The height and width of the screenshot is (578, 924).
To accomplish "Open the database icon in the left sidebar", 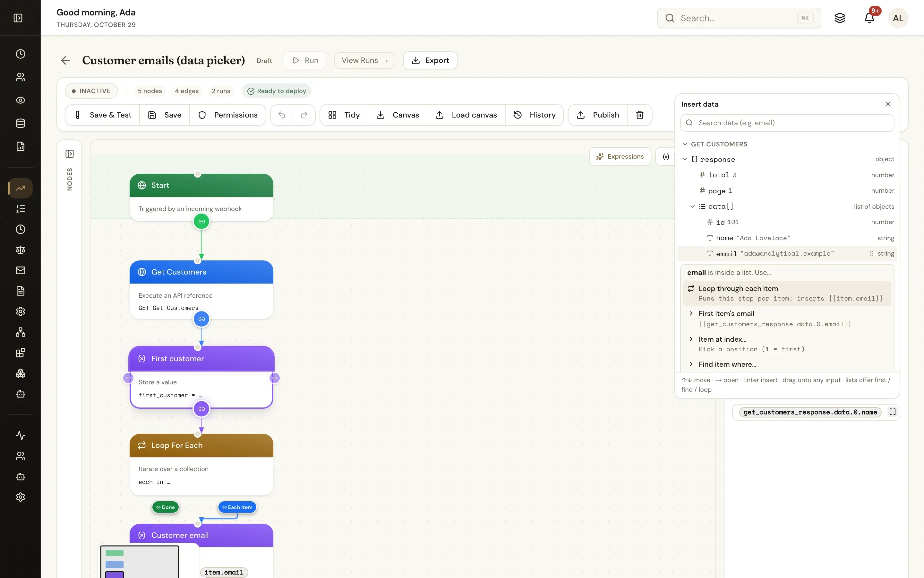I will pos(21,123).
